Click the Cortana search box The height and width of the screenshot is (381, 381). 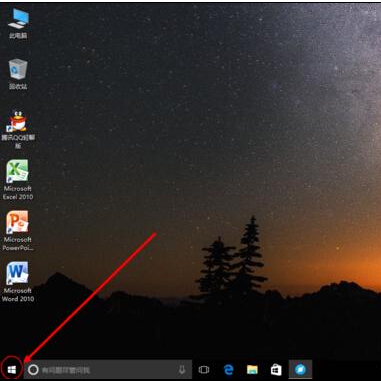click(108, 369)
